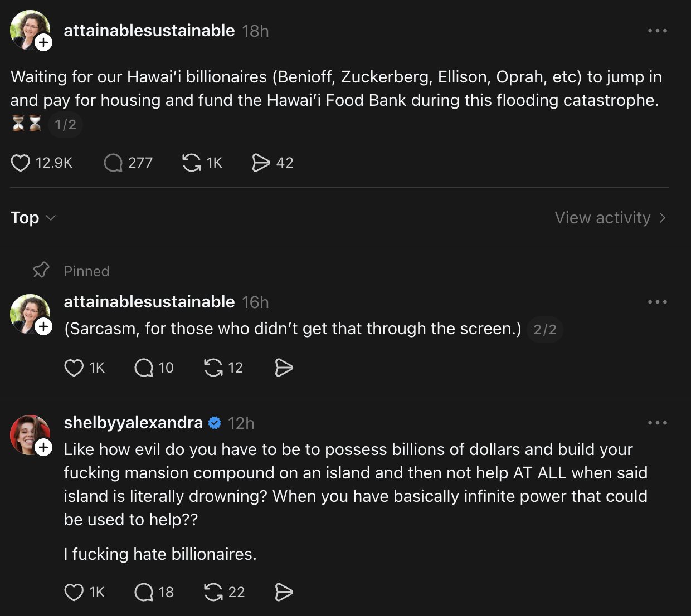Open the Top sort dropdown

point(33,218)
